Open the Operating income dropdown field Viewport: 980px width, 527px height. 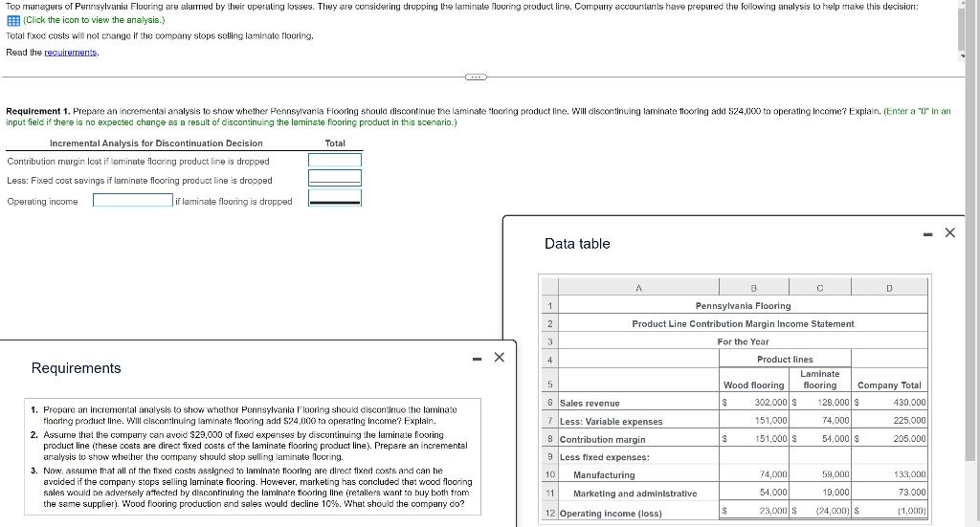(133, 201)
